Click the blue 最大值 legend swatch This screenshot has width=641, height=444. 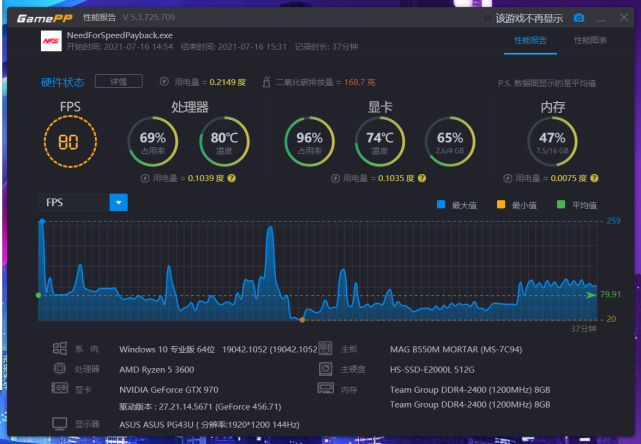[441, 204]
